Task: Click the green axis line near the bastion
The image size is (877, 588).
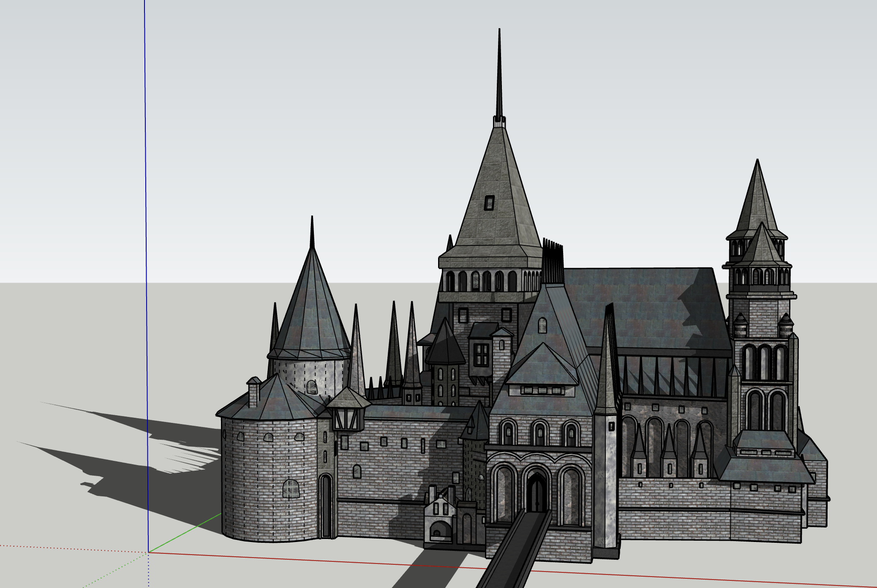Action: [185, 533]
